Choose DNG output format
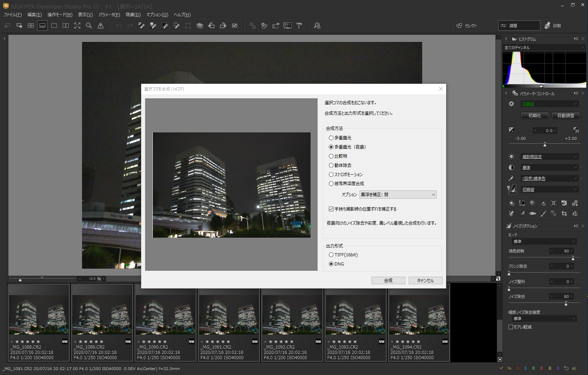The width and height of the screenshot is (588, 375). click(337, 264)
